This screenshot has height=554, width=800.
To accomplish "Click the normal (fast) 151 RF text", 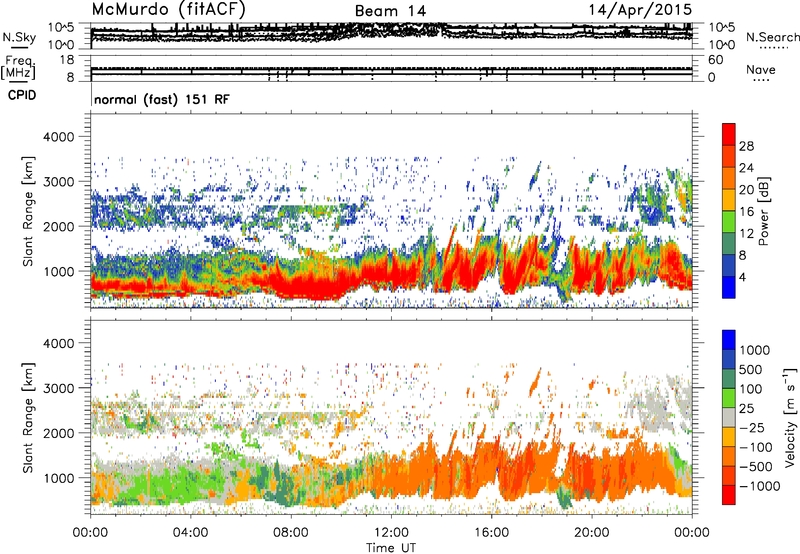I will point(162,99).
